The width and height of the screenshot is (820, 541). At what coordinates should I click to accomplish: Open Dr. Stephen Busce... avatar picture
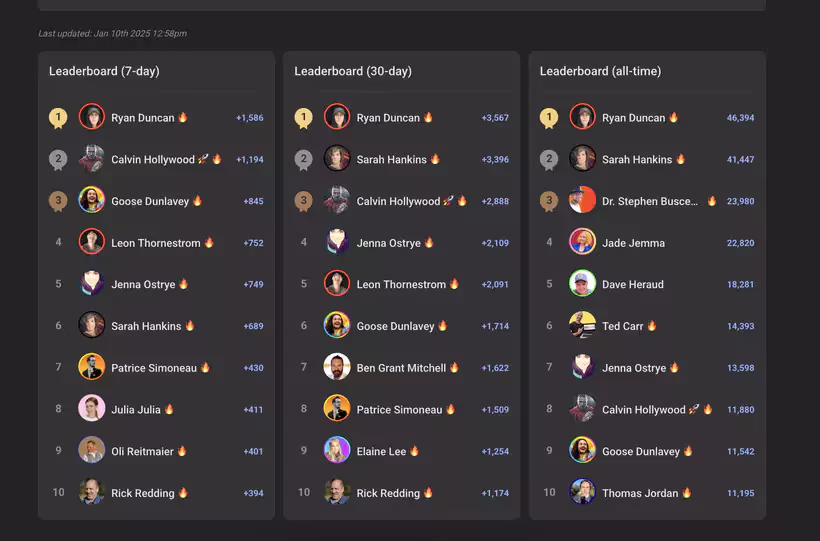pyautogui.click(x=582, y=200)
